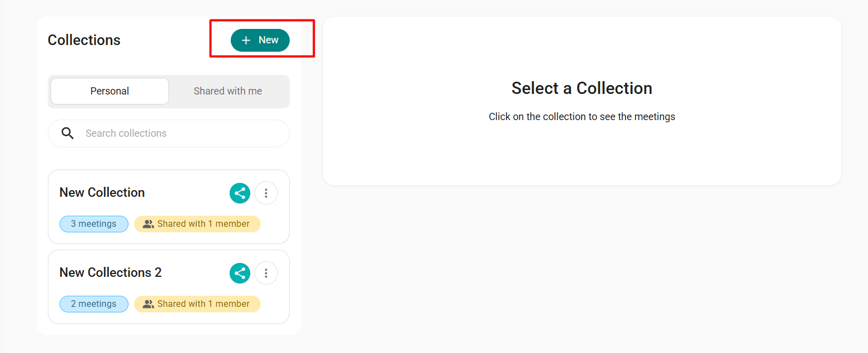Click the people icon on the New Collection badge
The image size is (868, 353).
148,224
